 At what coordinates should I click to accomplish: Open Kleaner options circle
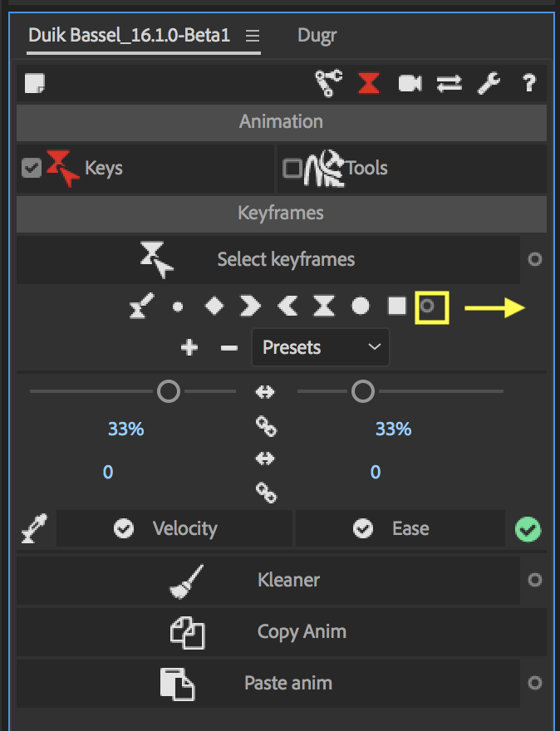pyautogui.click(x=535, y=580)
